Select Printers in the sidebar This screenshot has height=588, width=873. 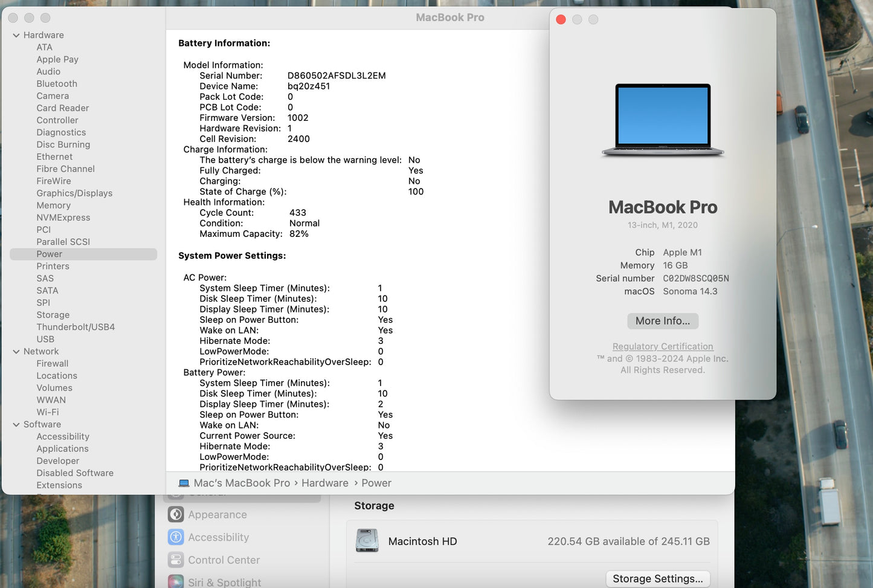(x=53, y=266)
